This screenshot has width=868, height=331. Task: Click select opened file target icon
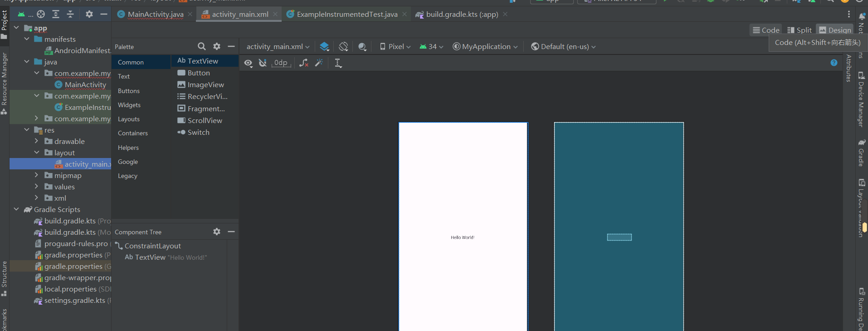(41, 14)
